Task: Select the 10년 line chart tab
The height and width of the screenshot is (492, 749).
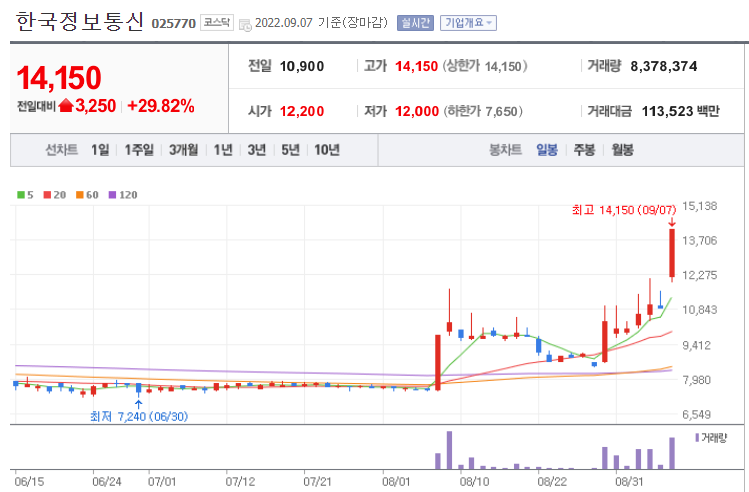Action: coord(327,150)
